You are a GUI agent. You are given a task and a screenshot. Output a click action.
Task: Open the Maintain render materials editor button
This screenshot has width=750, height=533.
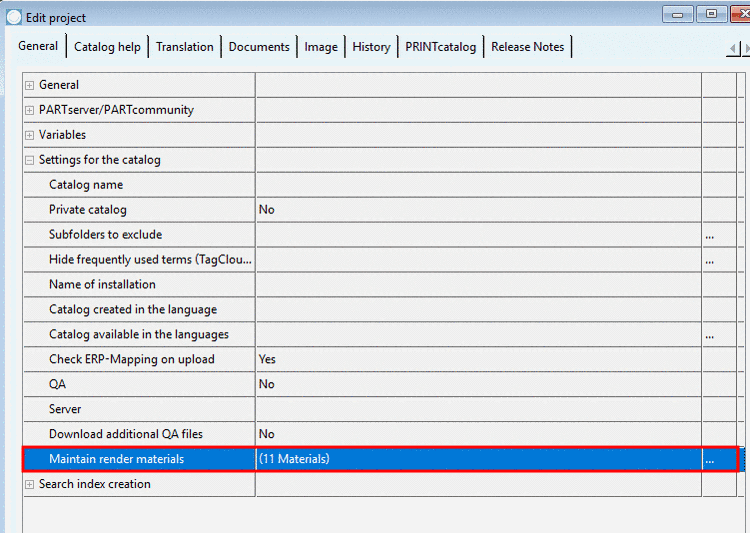click(x=709, y=459)
